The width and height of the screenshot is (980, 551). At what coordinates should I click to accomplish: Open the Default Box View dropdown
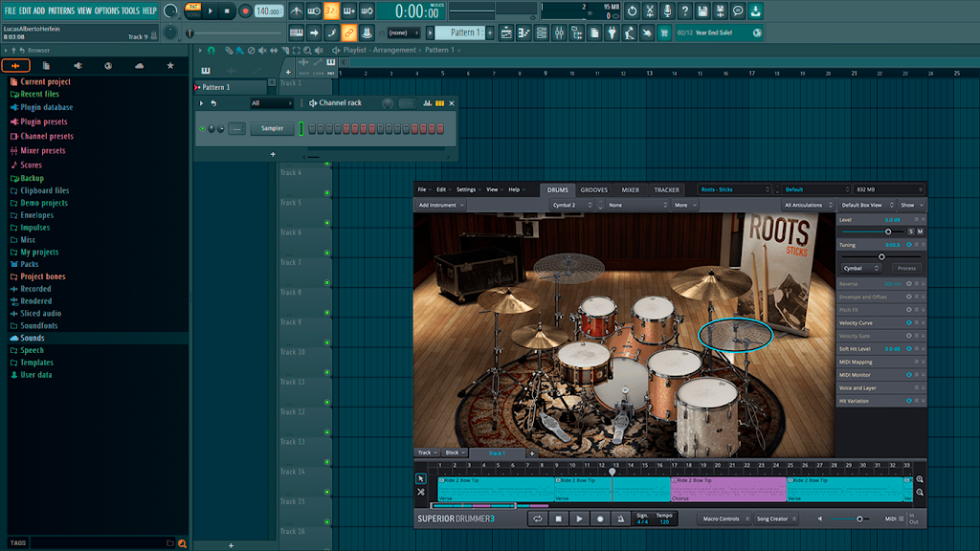865,205
